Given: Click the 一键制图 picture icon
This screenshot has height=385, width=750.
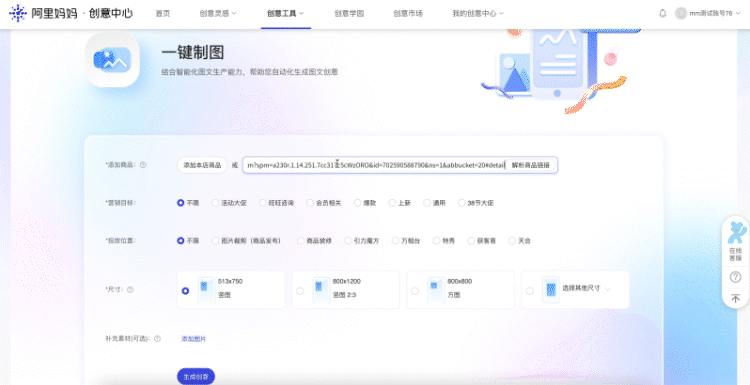Looking at the screenshot, I should click(x=112, y=60).
